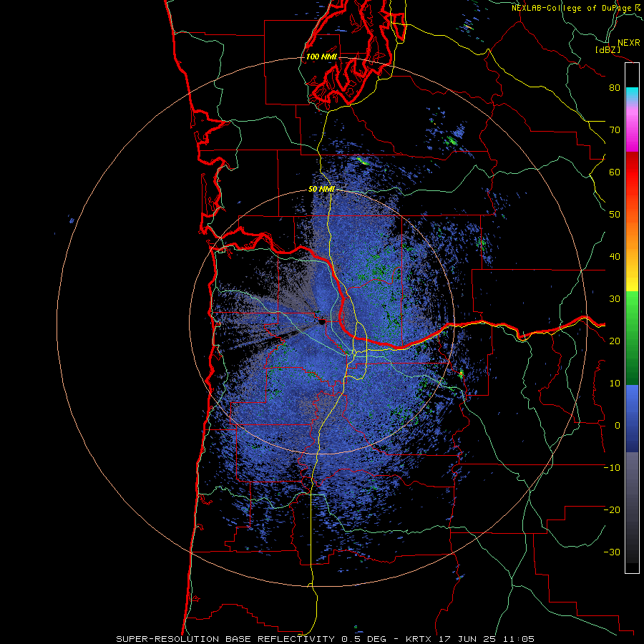Click the magenta-pink segment of the color bar
Screen dimensions: 644x644
(x=632, y=127)
